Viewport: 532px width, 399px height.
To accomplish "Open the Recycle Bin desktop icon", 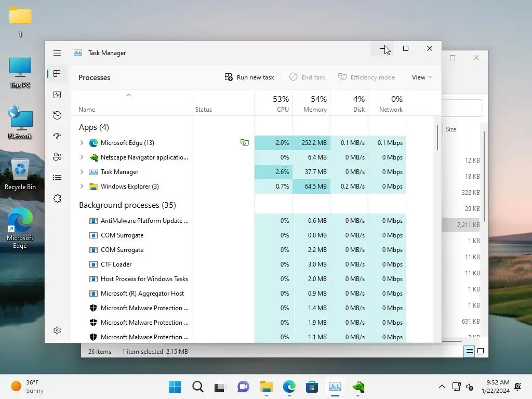I will point(20,175).
